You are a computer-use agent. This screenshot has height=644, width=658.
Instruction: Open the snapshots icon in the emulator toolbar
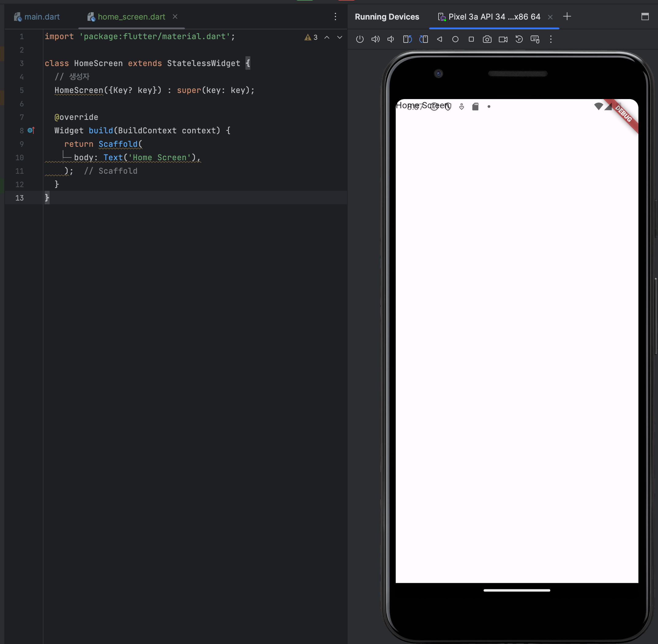point(519,39)
